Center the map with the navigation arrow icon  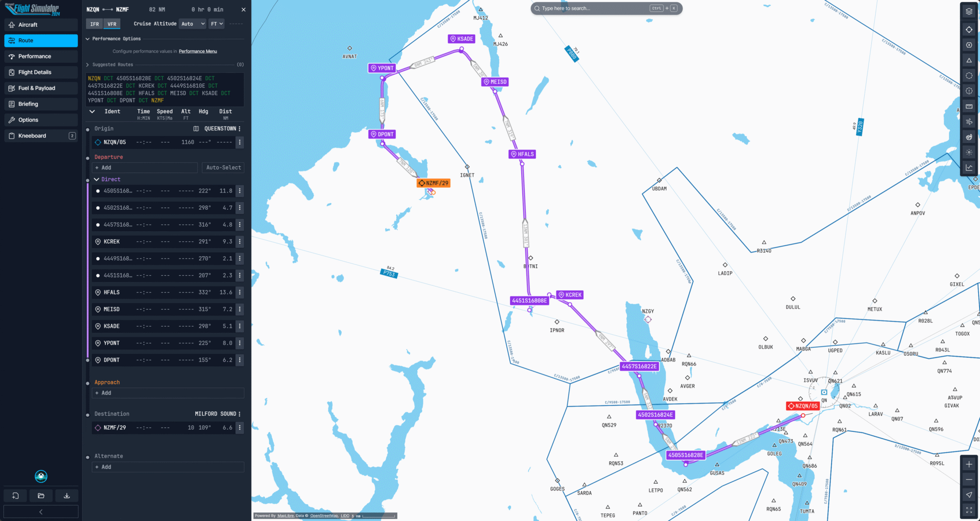969,495
